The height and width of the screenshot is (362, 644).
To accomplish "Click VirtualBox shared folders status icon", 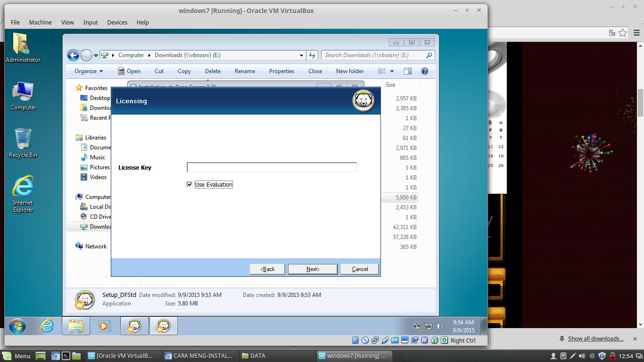I will [x=395, y=340].
